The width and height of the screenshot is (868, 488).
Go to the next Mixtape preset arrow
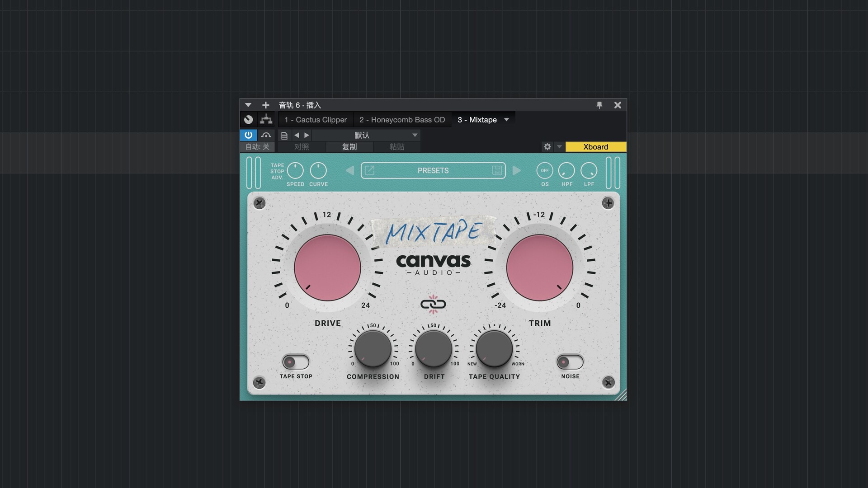coord(517,170)
